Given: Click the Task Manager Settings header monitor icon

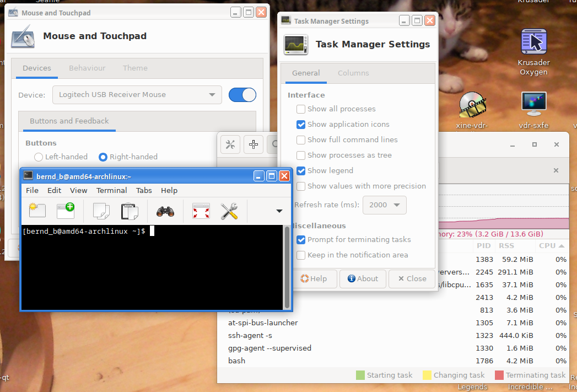Looking at the screenshot, I should click(296, 45).
